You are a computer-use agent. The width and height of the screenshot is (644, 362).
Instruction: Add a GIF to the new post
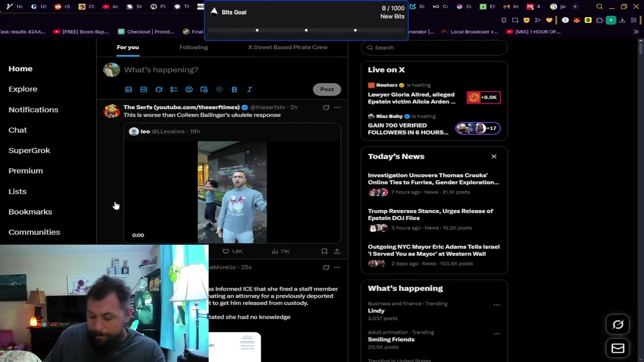[x=143, y=89]
